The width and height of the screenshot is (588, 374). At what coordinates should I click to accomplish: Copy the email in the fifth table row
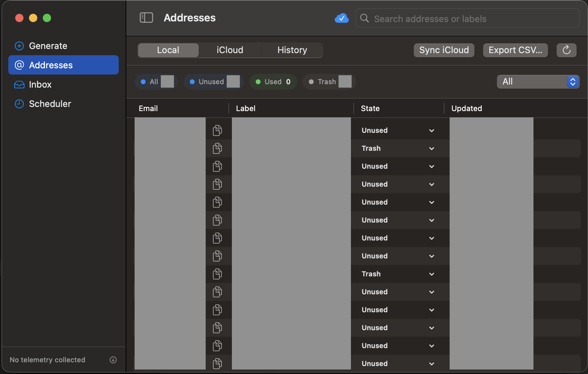(x=217, y=202)
